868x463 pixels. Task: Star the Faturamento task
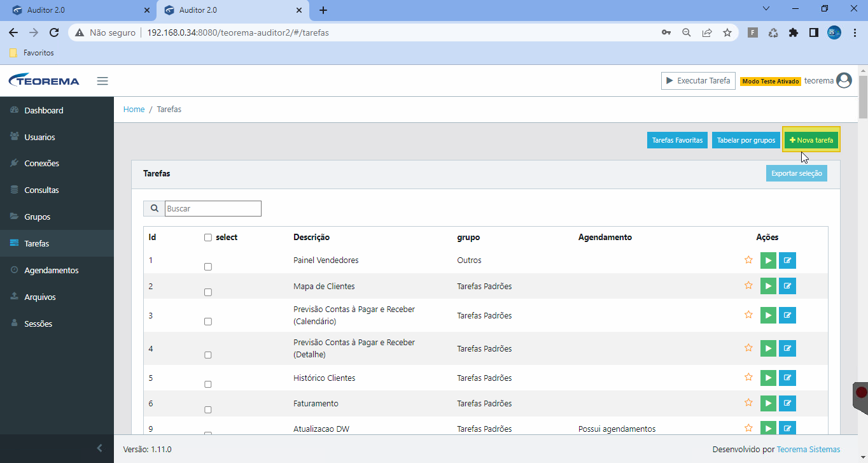pos(748,402)
